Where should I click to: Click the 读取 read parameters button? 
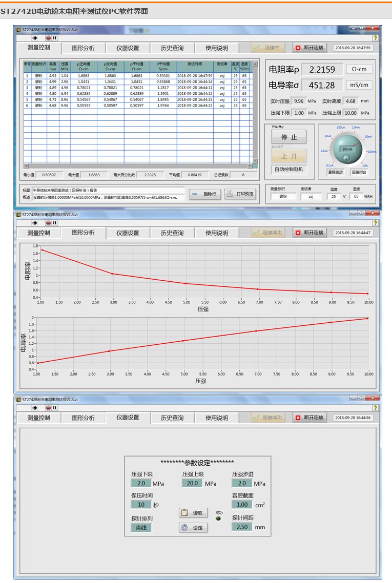pyautogui.click(x=193, y=513)
